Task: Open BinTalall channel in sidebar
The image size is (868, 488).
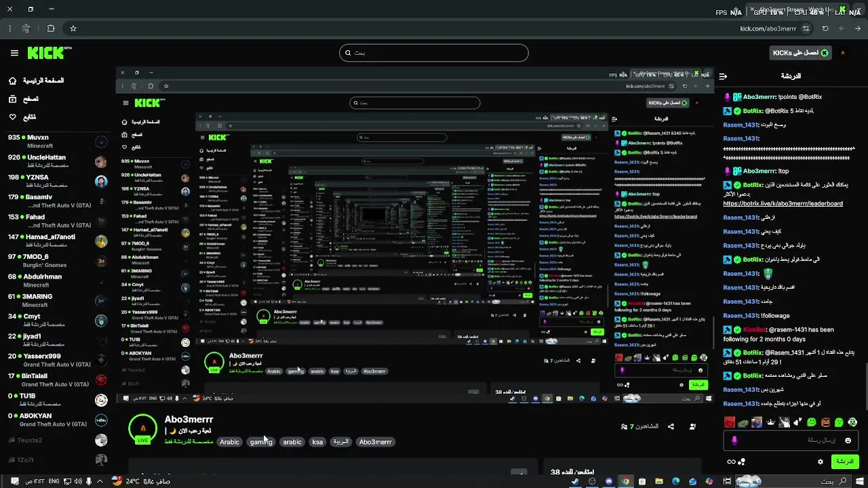Action: tap(57, 380)
